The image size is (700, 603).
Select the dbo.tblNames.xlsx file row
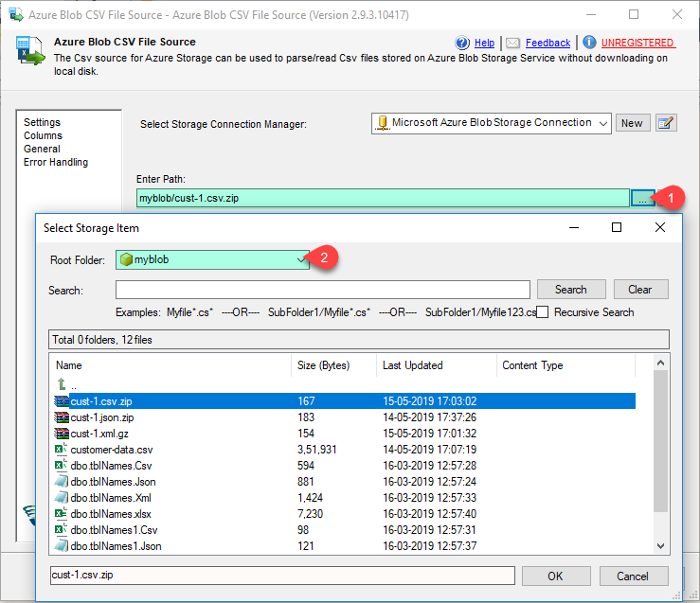pyautogui.click(x=345, y=514)
